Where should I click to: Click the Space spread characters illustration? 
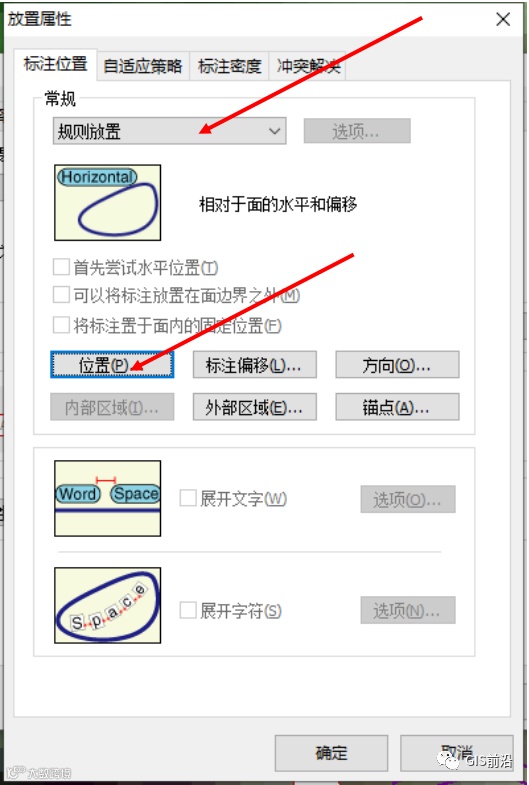(x=108, y=605)
